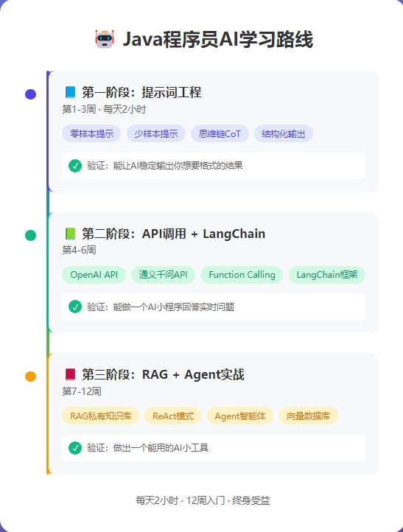Select the green timeline dot for stage two

tap(30, 235)
